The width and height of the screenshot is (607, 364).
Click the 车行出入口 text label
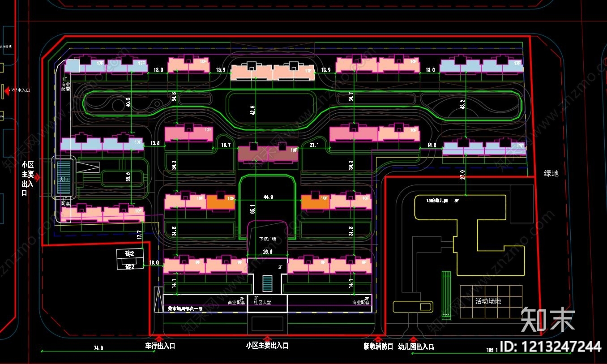point(160,346)
